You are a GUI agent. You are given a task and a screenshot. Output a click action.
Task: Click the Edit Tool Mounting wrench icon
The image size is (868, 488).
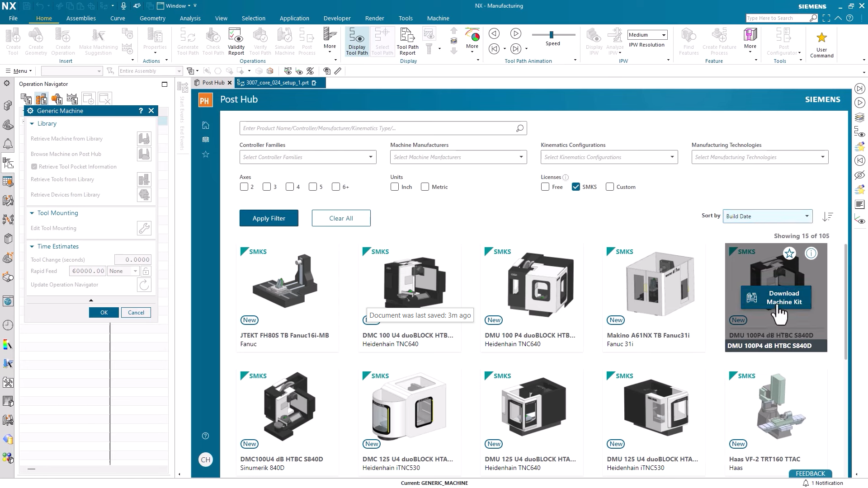pos(144,228)
